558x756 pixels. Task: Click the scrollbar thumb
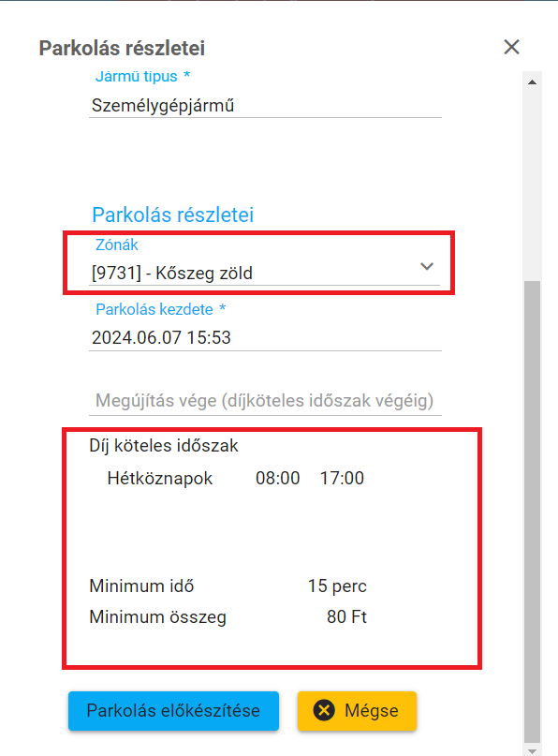pos(532,511)
